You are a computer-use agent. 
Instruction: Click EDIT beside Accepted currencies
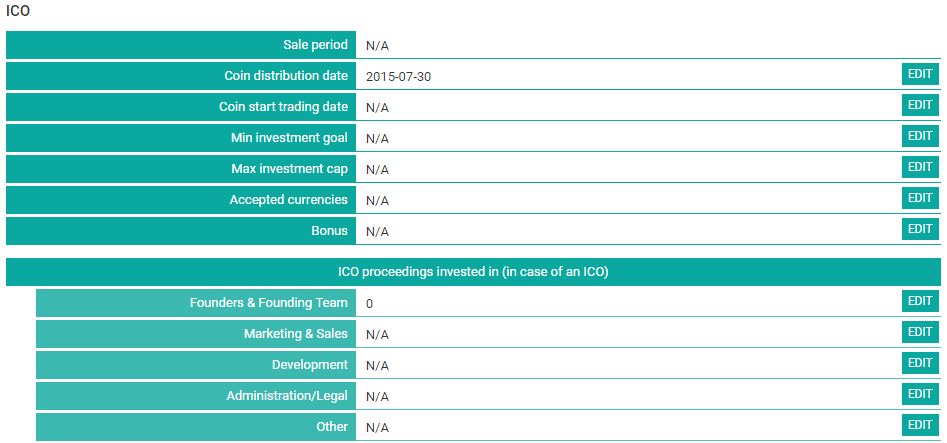pyautogui.click(x=920, y=198)
